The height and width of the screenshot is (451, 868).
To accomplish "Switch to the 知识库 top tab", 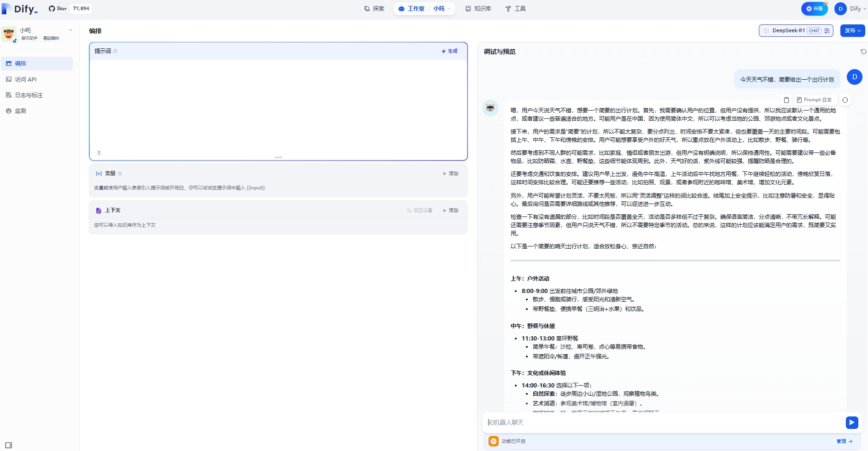I will tap(478, 9).
